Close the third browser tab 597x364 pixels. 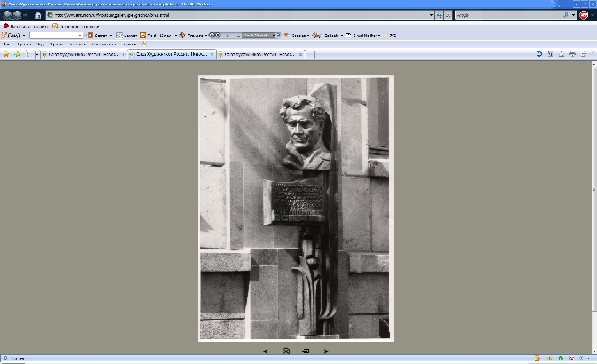(x=300, y=54)
